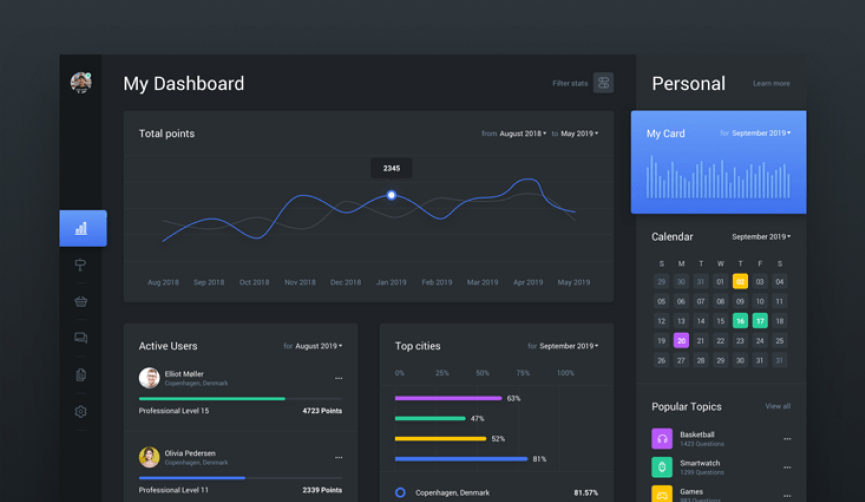Open settings gear in sidebar
This screenshot has width=865, height=502.
pos(81,411)
